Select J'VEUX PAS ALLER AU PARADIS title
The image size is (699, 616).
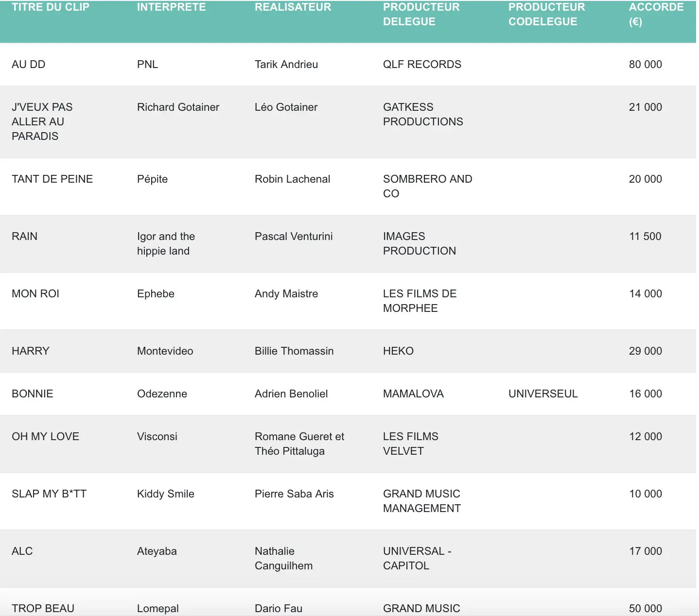[42, 121]
